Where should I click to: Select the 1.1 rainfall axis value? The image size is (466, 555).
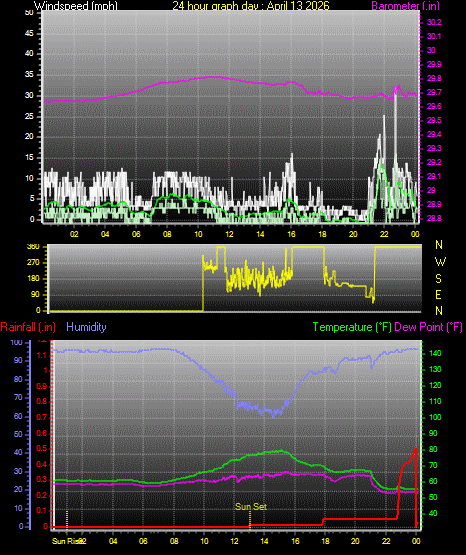pos(42,355)
